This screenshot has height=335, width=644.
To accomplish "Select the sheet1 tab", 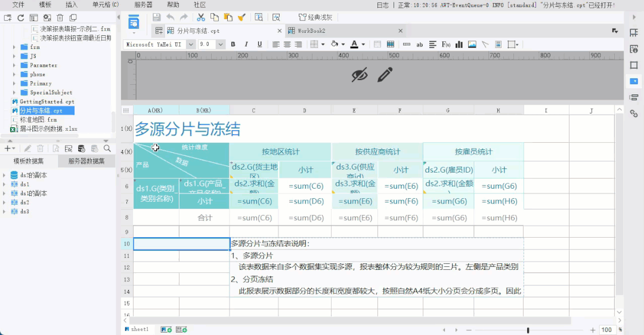I will [137, 329].
